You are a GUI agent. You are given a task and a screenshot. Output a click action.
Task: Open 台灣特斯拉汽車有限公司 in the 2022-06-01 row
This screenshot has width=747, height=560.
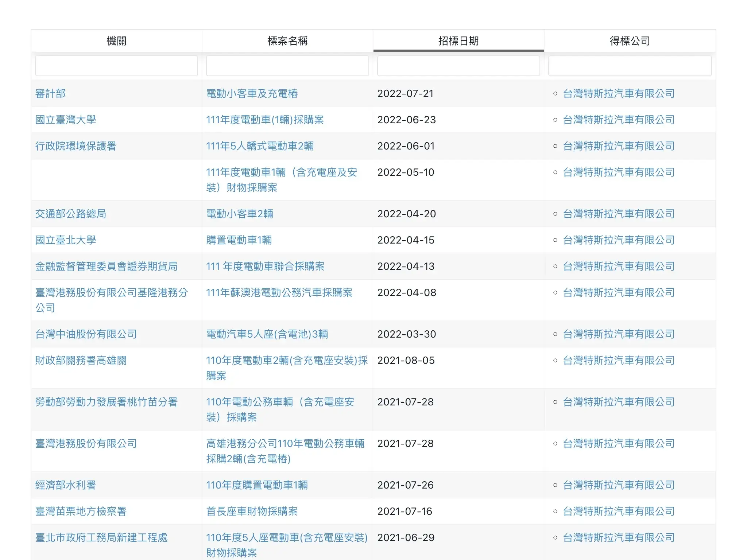pyautogui.click(x=619, y=146)
